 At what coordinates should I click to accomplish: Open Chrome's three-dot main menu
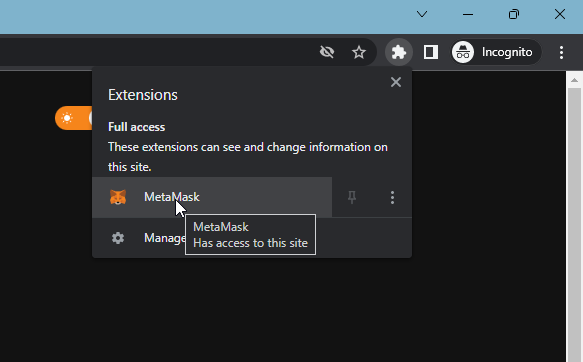click(x=561, y=52)
